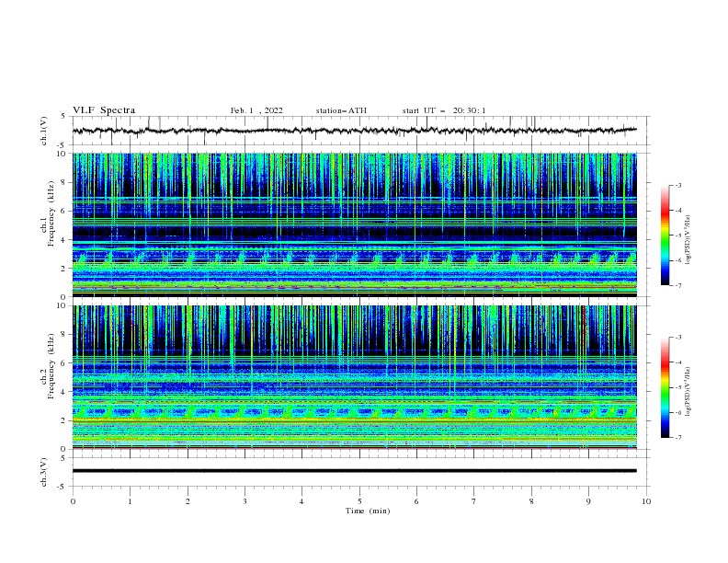
Task: Click the "ch.1(V)" waveform axis label
Action: coord(44,131)
